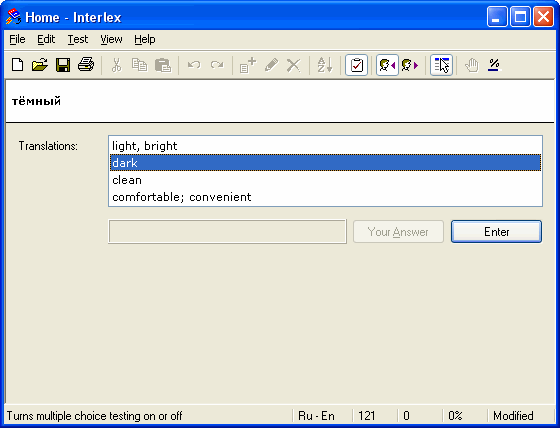Viewport: 560px width, 428px height.
Task: Maximize the Interlex window
Action: 520,17
